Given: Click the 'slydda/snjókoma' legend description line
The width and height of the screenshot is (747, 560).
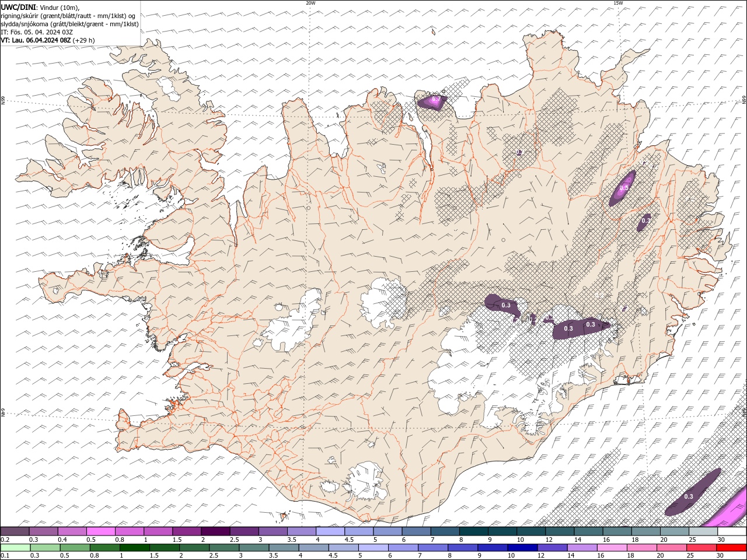Looking at the screenshot, I should pyautogui.click(x=69, y=24).
